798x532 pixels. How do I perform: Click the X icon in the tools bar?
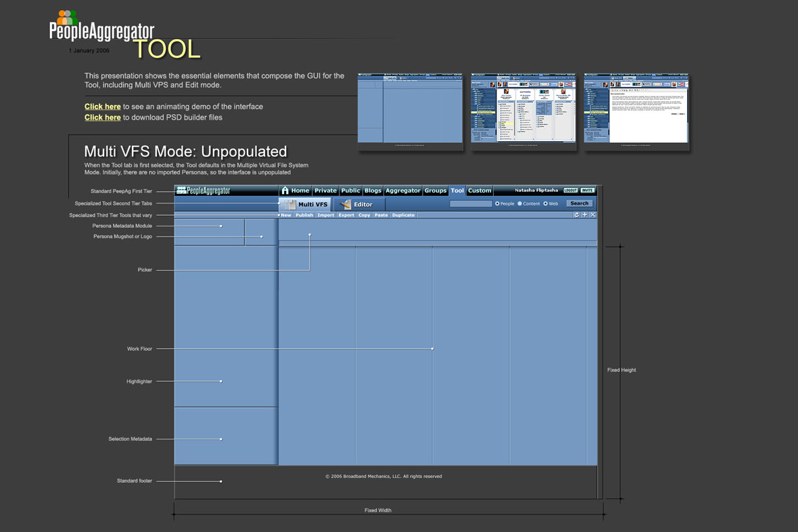point(593,215)
